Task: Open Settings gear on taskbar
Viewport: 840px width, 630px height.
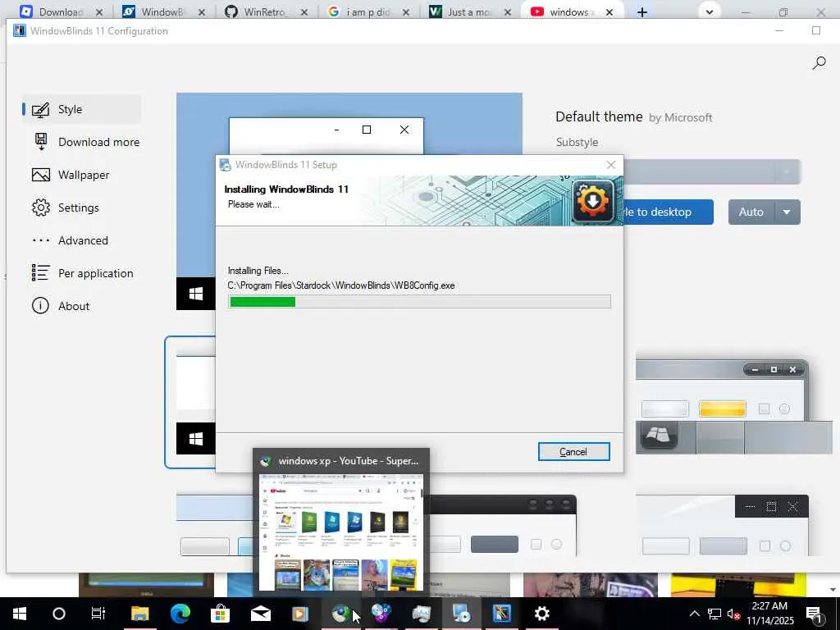Action: pos(541,614)
